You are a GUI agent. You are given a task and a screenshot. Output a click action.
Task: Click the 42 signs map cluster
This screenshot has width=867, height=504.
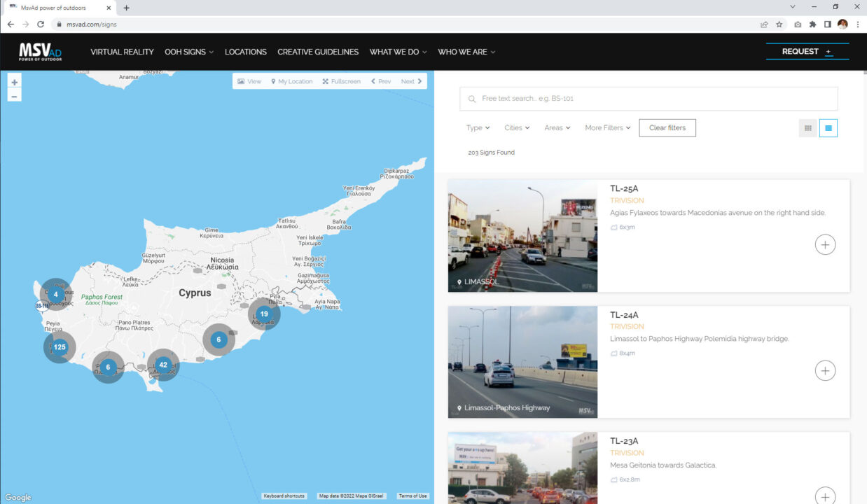163,365
